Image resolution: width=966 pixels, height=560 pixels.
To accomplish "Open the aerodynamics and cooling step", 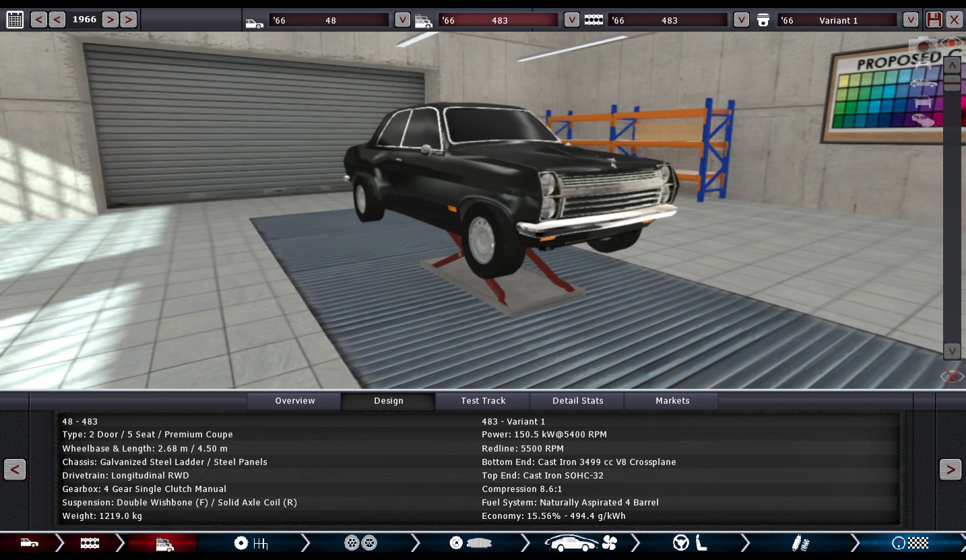I will tap(581, 543).
